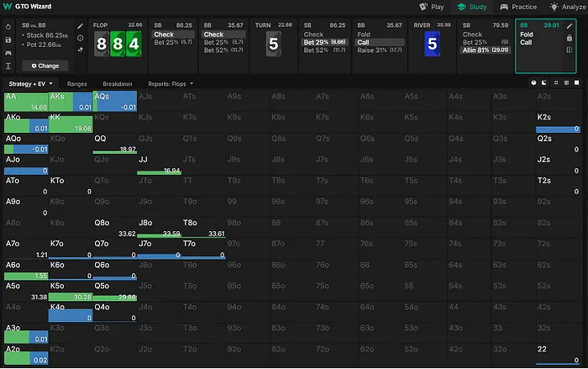Viewport: 588px width, 369px height.
Task: Click the compare icon below the BB panel lock
Action: tap(570, 50)
